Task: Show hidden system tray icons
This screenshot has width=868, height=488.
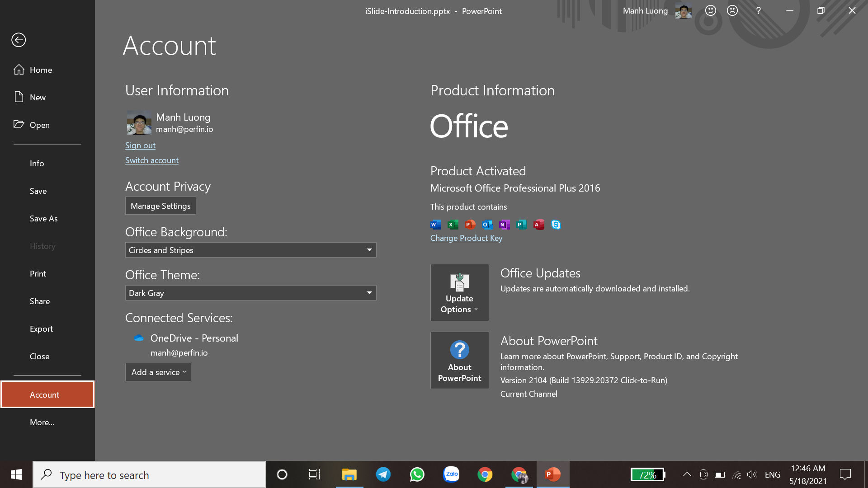Action: pos(687,474)
